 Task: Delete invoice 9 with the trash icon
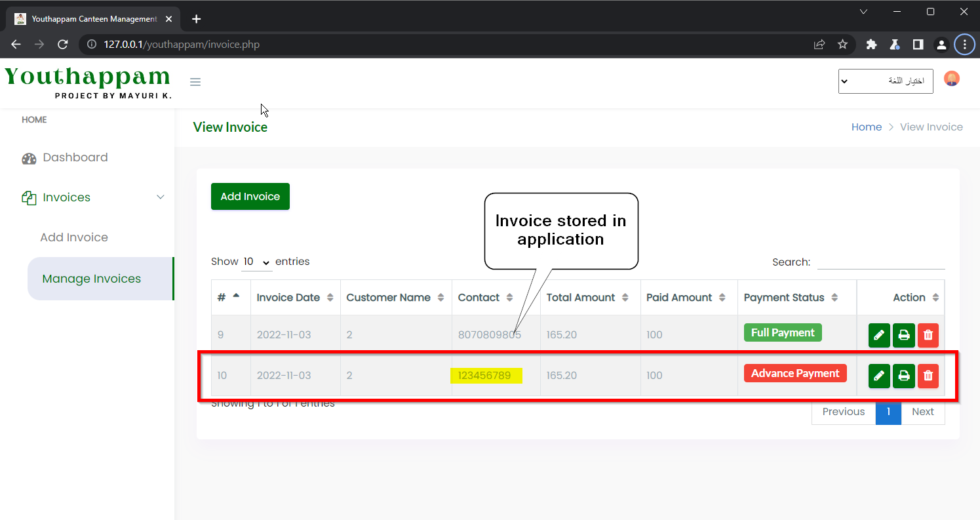pyautogui.click(x=928, y=335)
